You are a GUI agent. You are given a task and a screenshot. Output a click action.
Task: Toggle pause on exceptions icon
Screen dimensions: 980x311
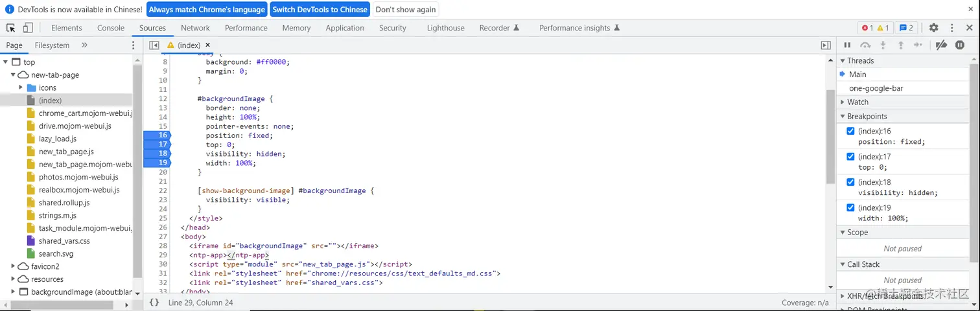(x=960, y=45)
